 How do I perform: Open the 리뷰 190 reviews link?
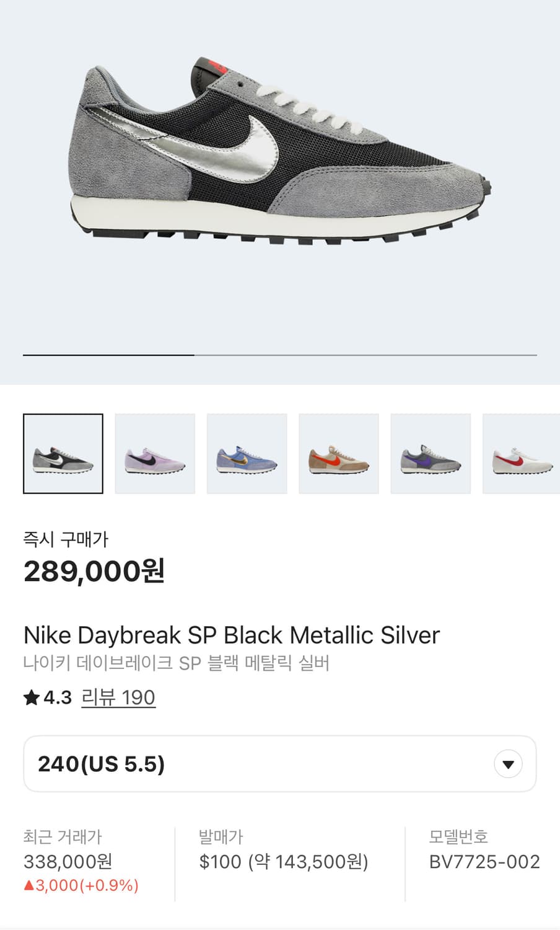[x=118, y=697]
